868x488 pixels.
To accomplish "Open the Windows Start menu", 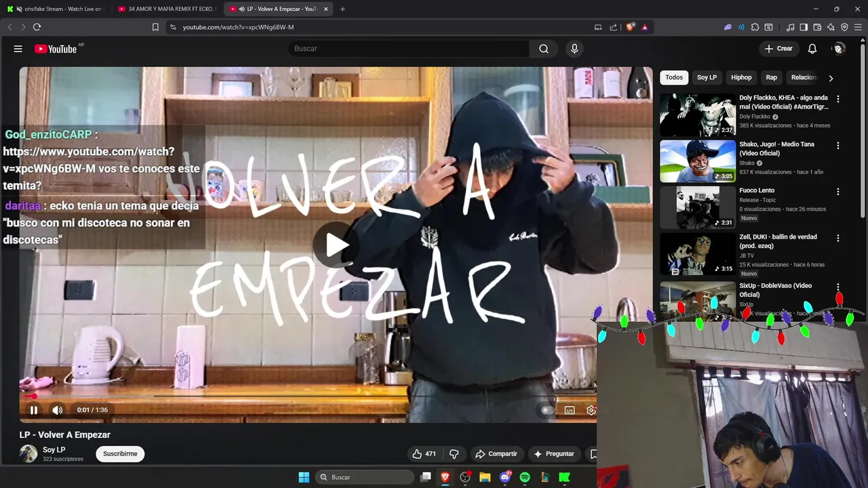I will point(304,477).
